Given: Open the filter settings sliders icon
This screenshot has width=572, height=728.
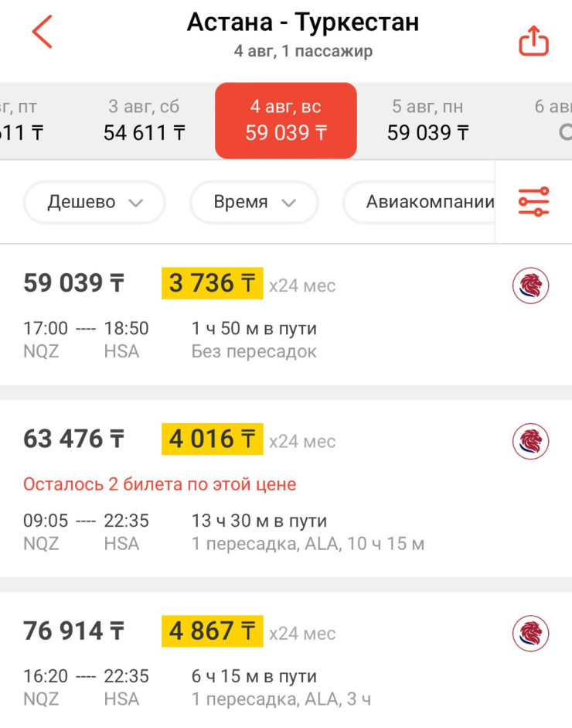Looking at the screenshot, I should pos(533,201).
